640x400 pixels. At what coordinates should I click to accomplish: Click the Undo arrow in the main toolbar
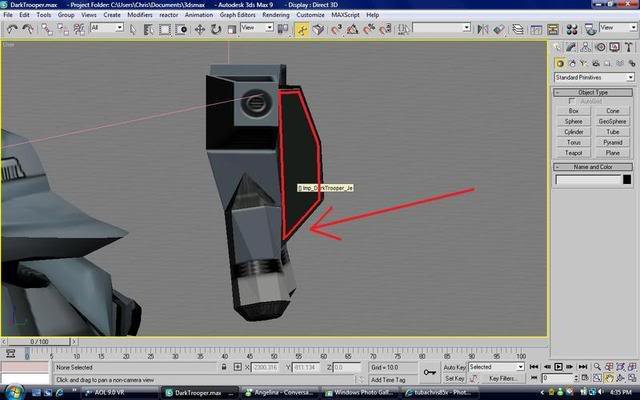[12, 29]
